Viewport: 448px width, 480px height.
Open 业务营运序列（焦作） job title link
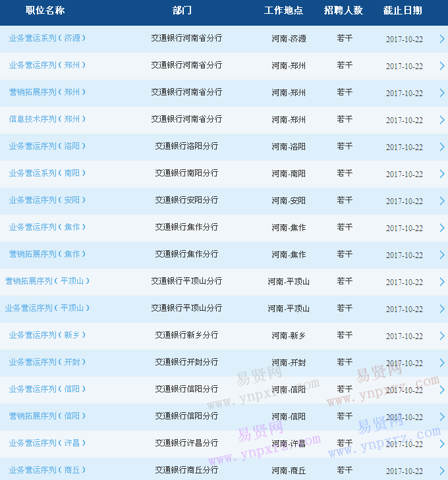47,227
